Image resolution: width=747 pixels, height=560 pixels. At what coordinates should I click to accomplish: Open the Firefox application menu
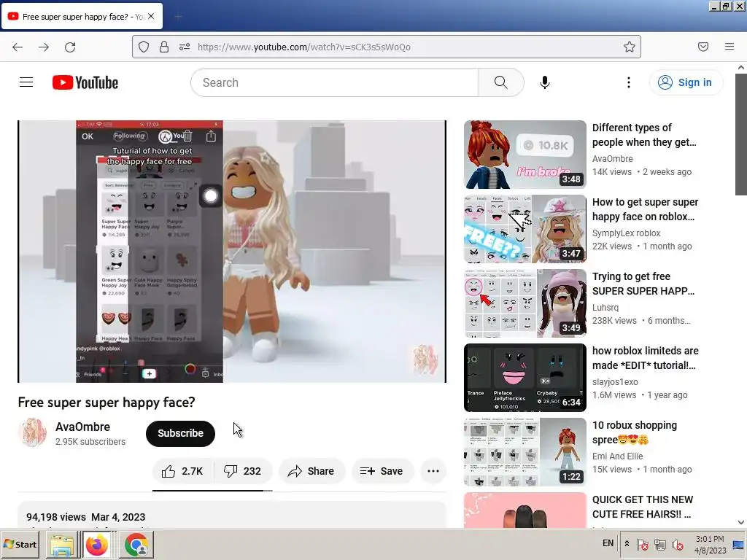tap(729, 47)
